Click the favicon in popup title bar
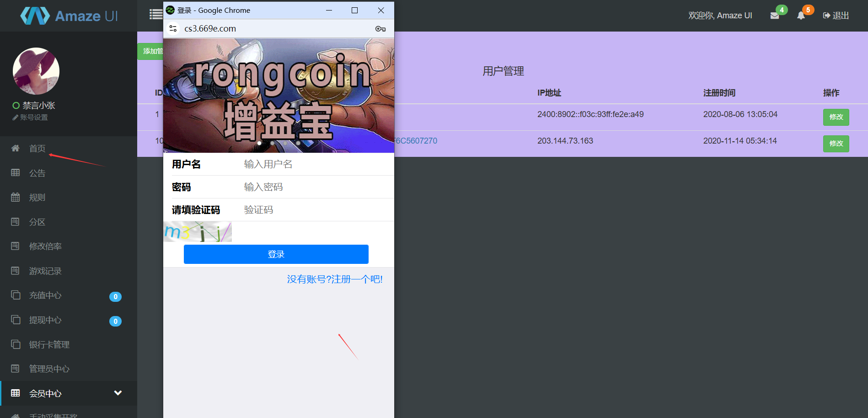Screen dimensions: 868x418 click(170, 10)
